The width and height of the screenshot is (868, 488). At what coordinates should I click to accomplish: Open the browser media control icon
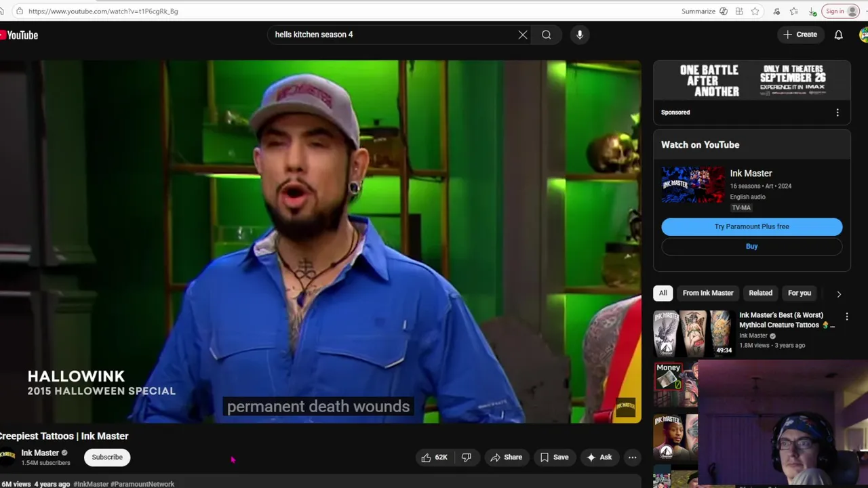coord(776,11)
